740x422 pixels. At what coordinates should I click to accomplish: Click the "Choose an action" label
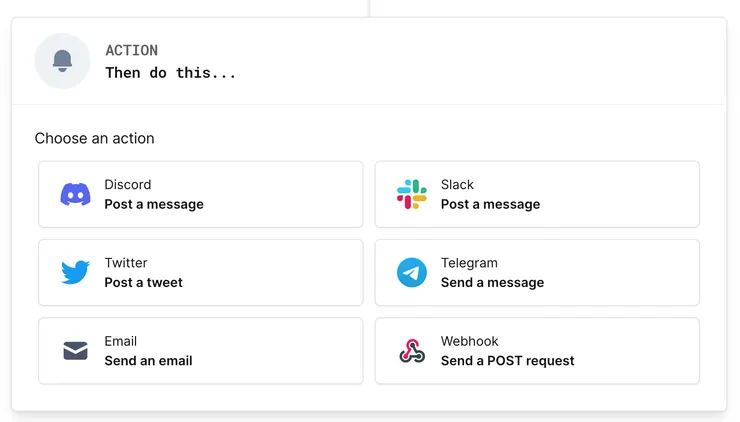pos(94,138)
